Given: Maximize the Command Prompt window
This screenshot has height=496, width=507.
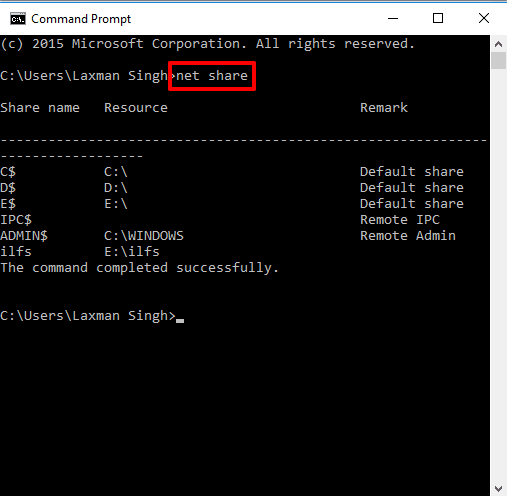Looking at the screenshot, I should (438, 18).
